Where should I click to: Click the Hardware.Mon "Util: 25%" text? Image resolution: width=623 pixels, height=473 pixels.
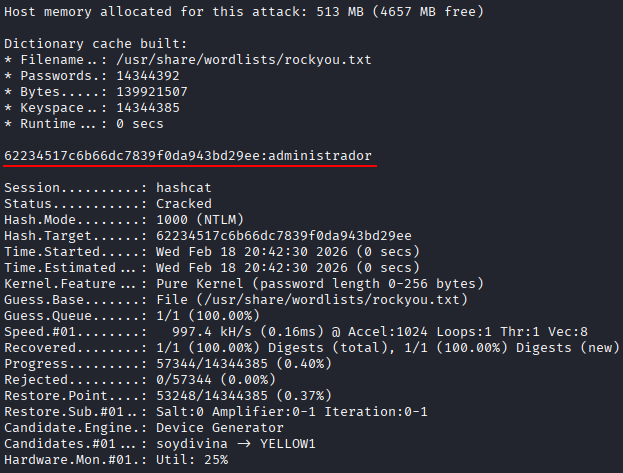click(192, 460)
